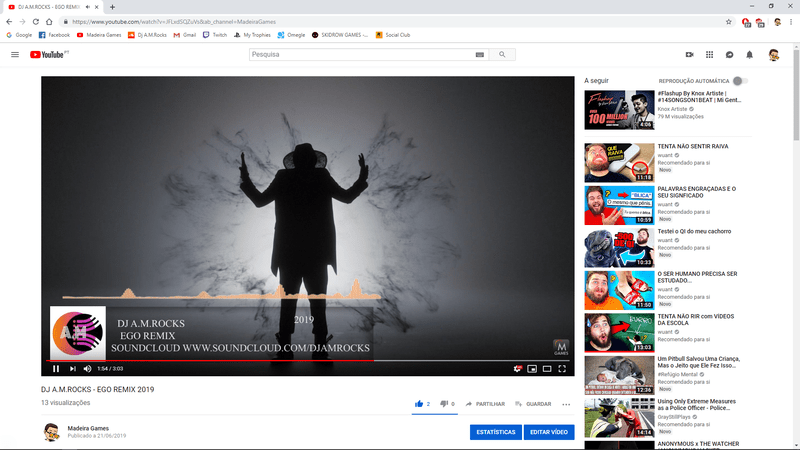Open the video player settings gear
Image resolution: width=800 pixels, height=450 pixels.
(x=517, y=369)
